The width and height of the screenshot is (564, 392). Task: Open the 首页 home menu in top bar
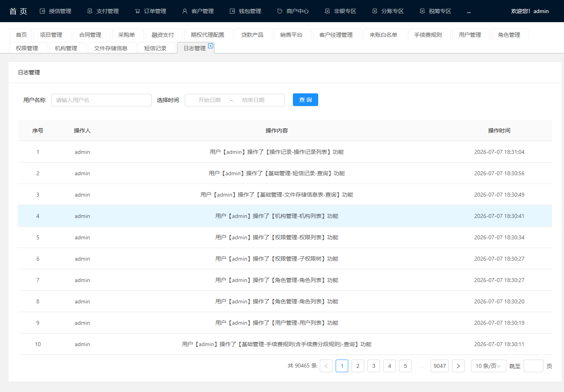point(18,11)
